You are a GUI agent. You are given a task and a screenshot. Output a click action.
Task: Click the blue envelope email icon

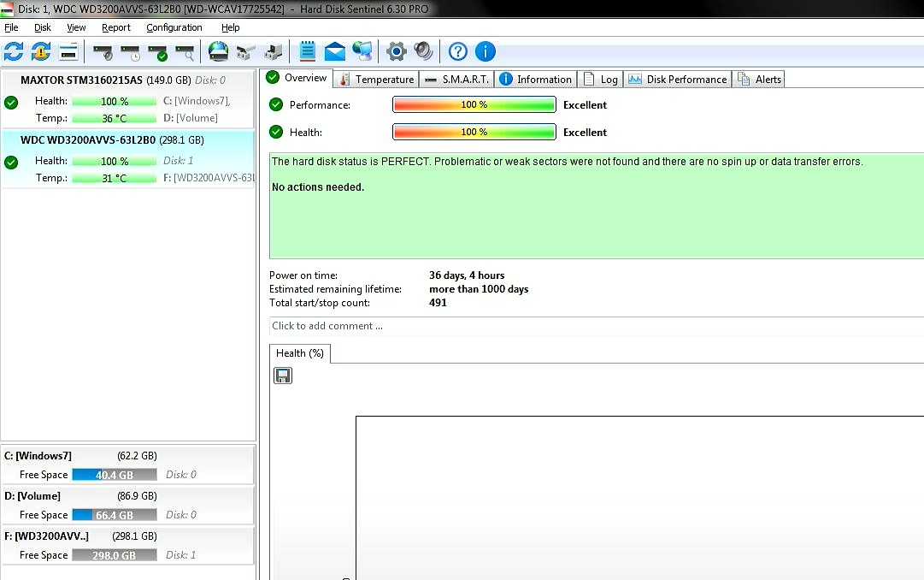tap(335, 52)
